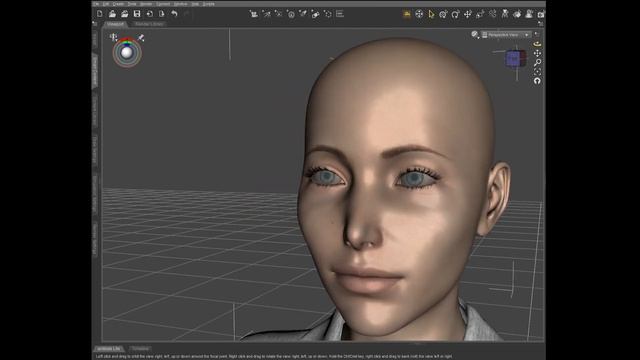Undo the last action with the arrow icon
640x360 pixels.
[x=174, y=14]
